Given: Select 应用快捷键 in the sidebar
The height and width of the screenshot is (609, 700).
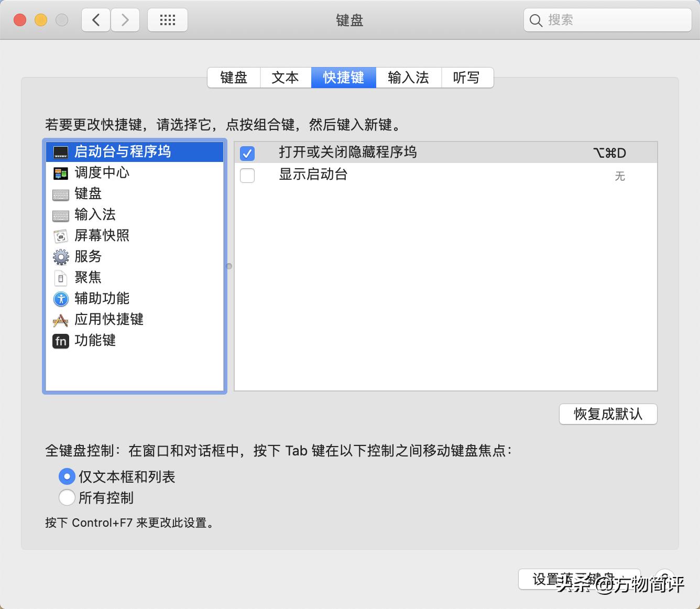Looking at the screenshot, I should click(x=108, y=320).
